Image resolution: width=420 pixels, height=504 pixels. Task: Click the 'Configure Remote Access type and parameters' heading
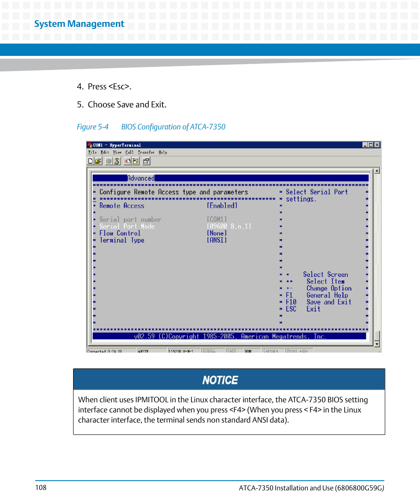(173, 192)
